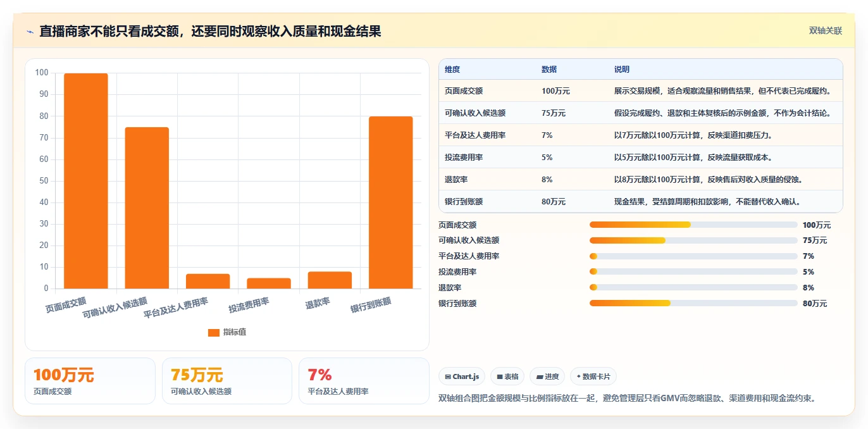
Task: Click the 平台及达人费用率 x-axis label
Action: (176, 308)
